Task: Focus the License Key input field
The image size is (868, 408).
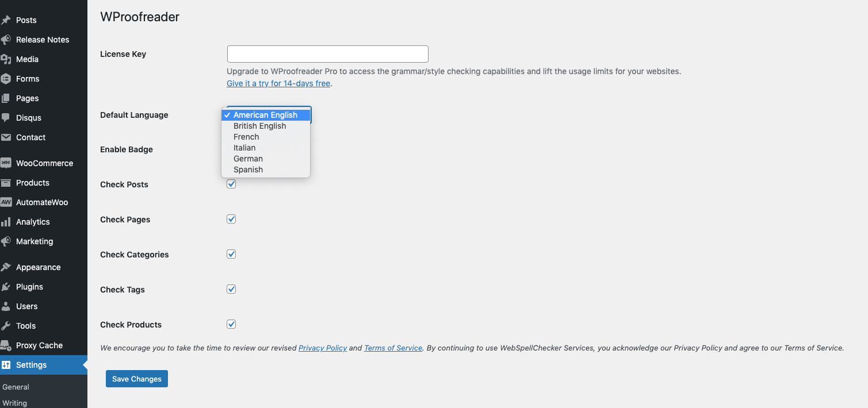Action: 328,54
